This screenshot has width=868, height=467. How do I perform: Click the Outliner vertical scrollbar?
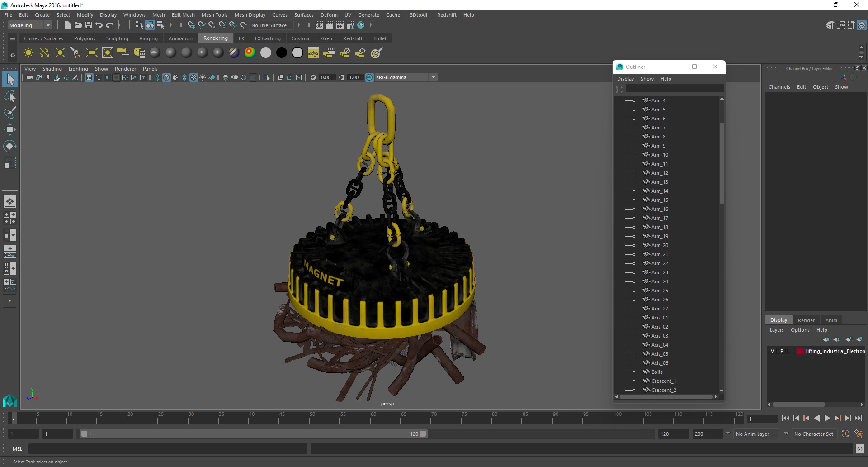tap(722, 163)
